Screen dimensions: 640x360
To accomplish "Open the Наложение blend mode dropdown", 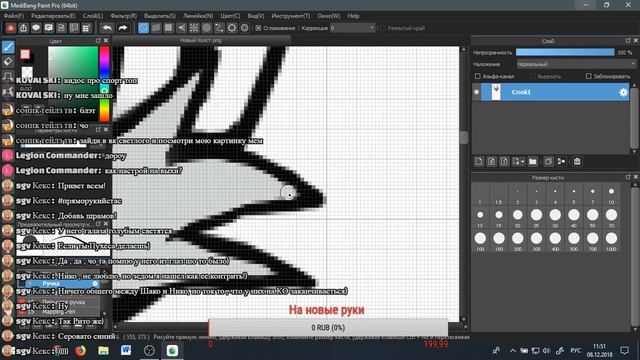I will click(x=576, y=64).
